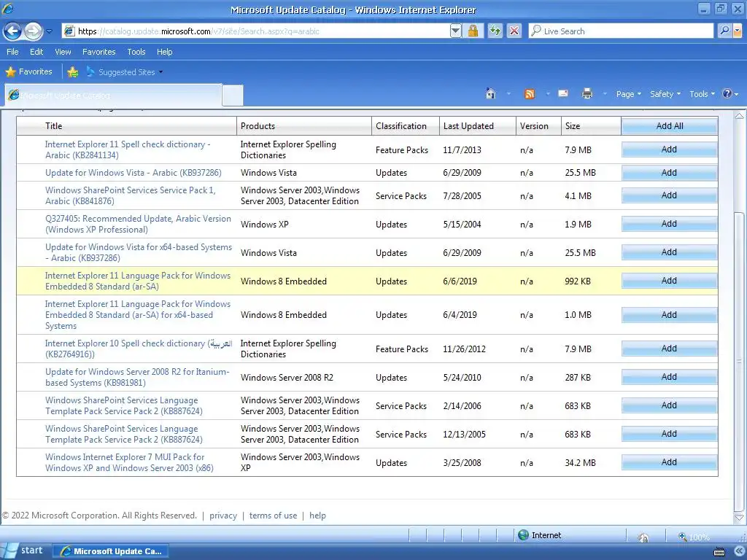Open the Tools menu in menu bar

pos(136,52)
